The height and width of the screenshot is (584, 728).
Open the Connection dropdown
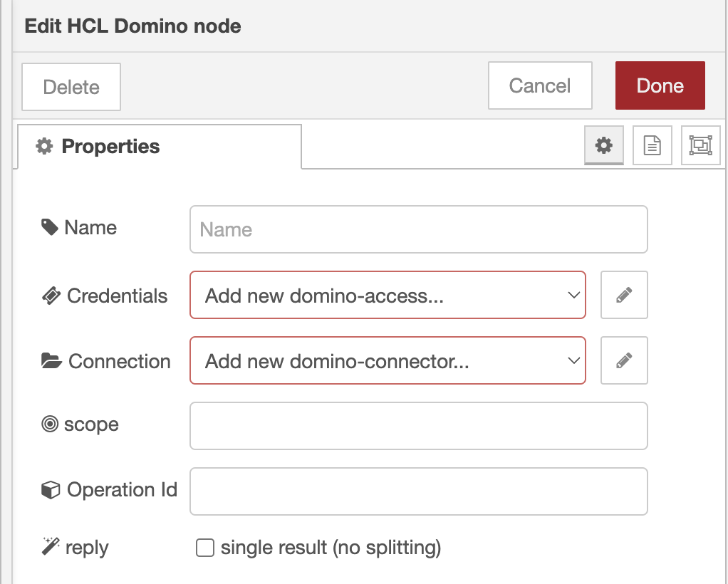[388, 360]
